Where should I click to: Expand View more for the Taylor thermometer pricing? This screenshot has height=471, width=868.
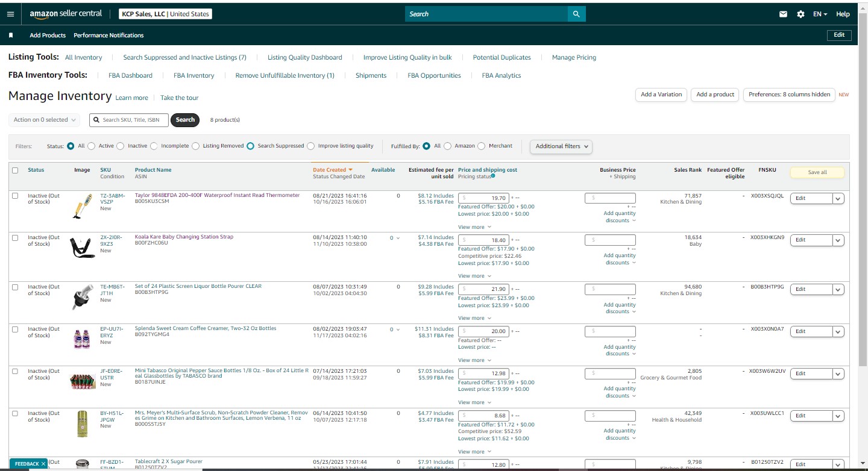click(474, 227)
